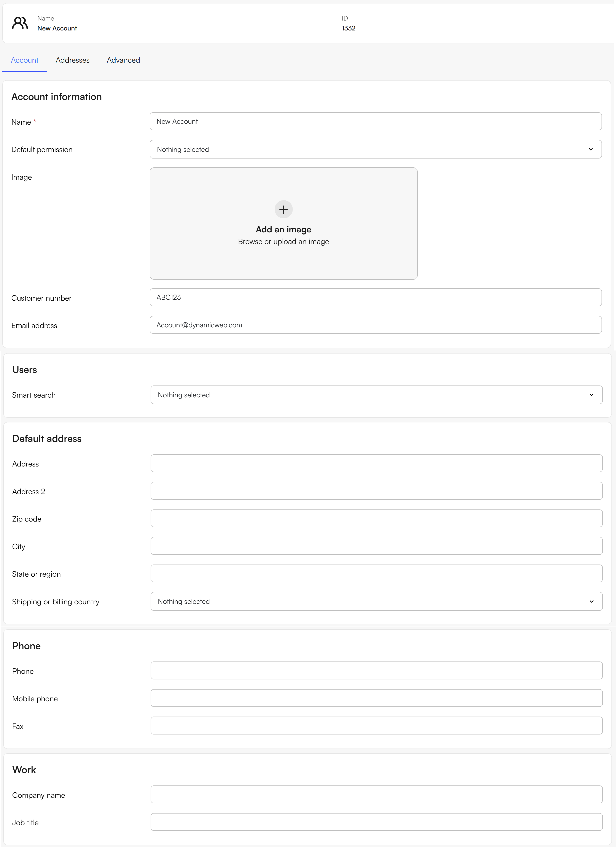Viewport: 616px width, 847px height.
Task: Switch to the Addresses tab
Action: [72, 60]
